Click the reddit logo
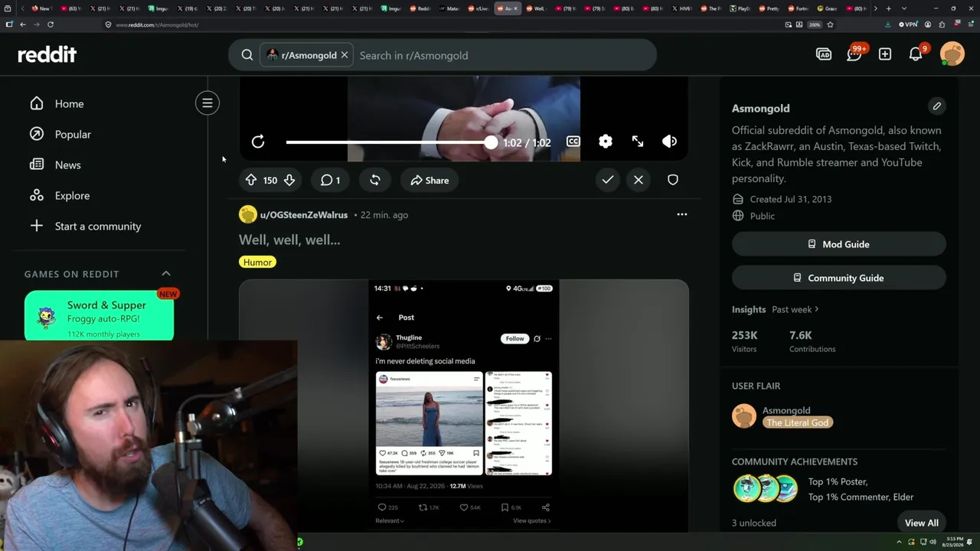The width and height of the screenshot is (980, 551). coord(47,54)
